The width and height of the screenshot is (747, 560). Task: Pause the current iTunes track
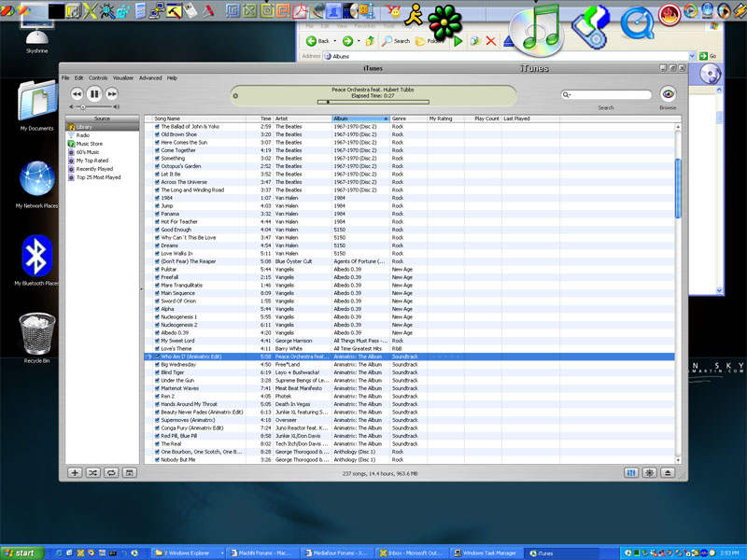pyautogui.click(x=94, y=94)
